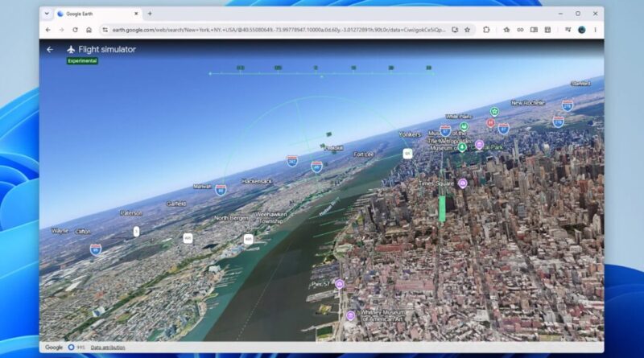Click the airplane icon beside Flight simulator

(71, 50)
